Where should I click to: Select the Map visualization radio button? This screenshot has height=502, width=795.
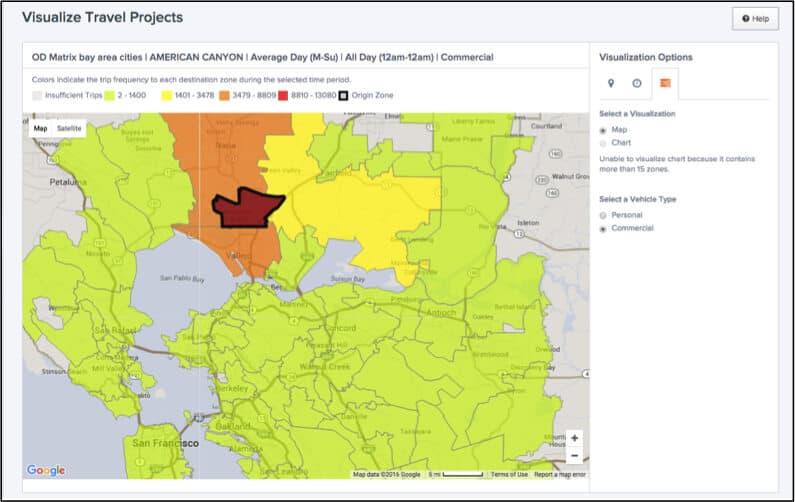(x=602, y=130)
